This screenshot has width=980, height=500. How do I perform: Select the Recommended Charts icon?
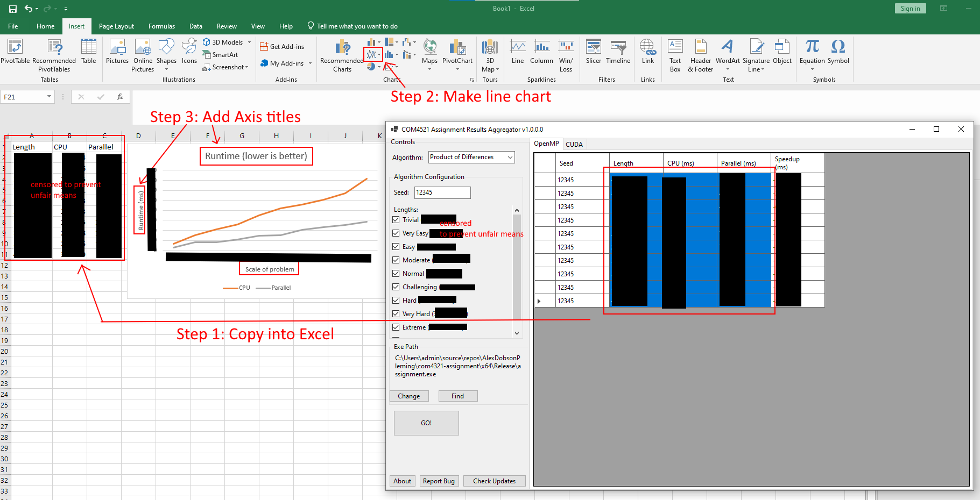point(342,48)
